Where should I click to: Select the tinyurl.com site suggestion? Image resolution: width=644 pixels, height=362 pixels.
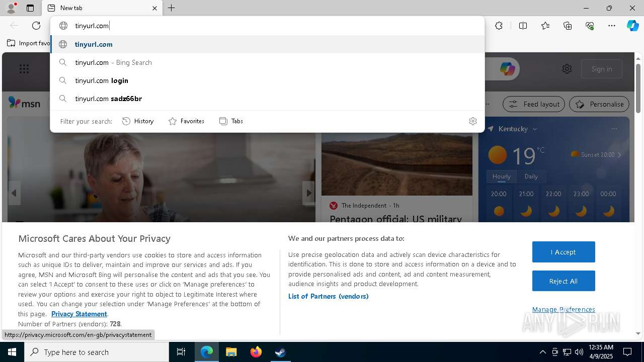[x=268, y=44]
